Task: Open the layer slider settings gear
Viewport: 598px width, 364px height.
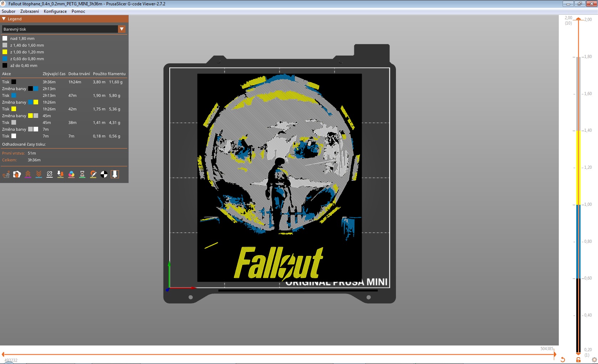Action: pyautogui.click(x=594, y=360)
